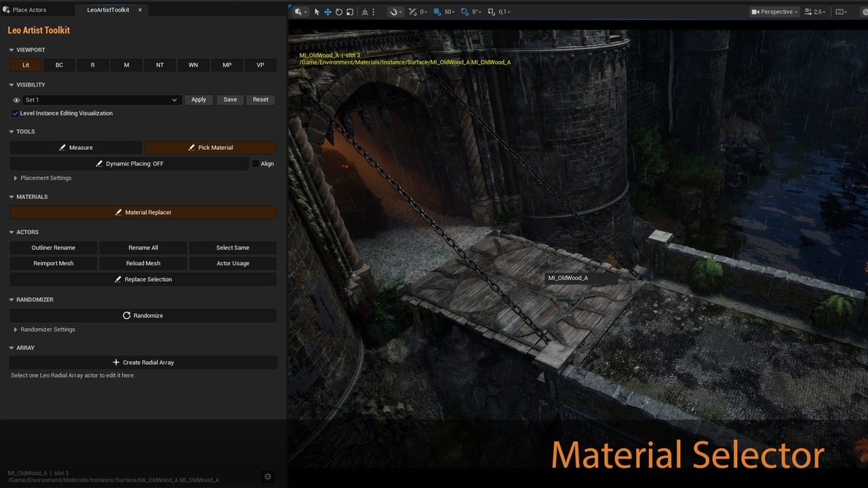Open the surface snapping dropdown
Viewport: 868px width, 488px height.
395,12
